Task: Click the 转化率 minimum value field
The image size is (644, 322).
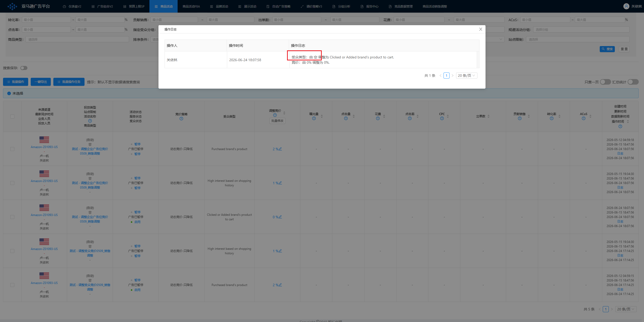Action: (x=46, y=20)
